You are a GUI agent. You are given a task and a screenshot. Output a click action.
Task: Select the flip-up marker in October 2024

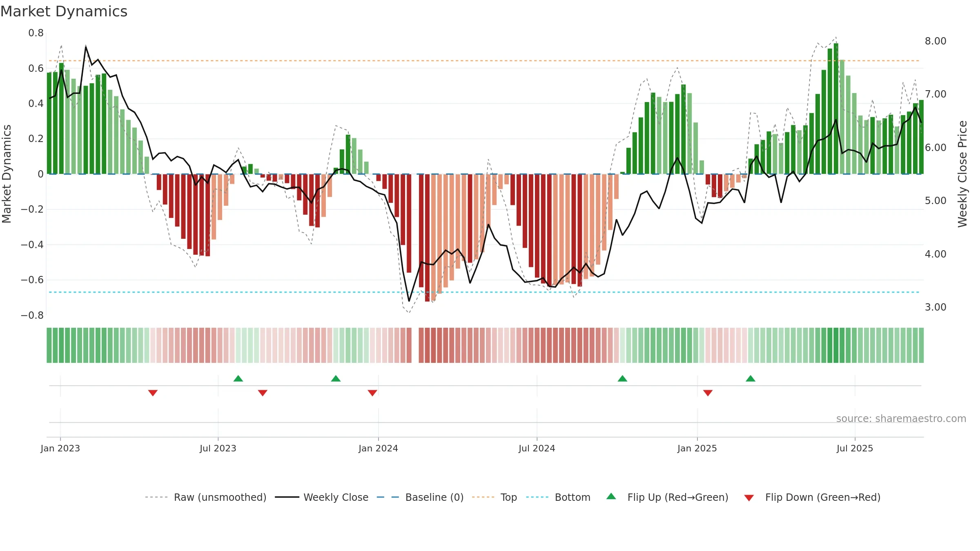tap(623, 378)
